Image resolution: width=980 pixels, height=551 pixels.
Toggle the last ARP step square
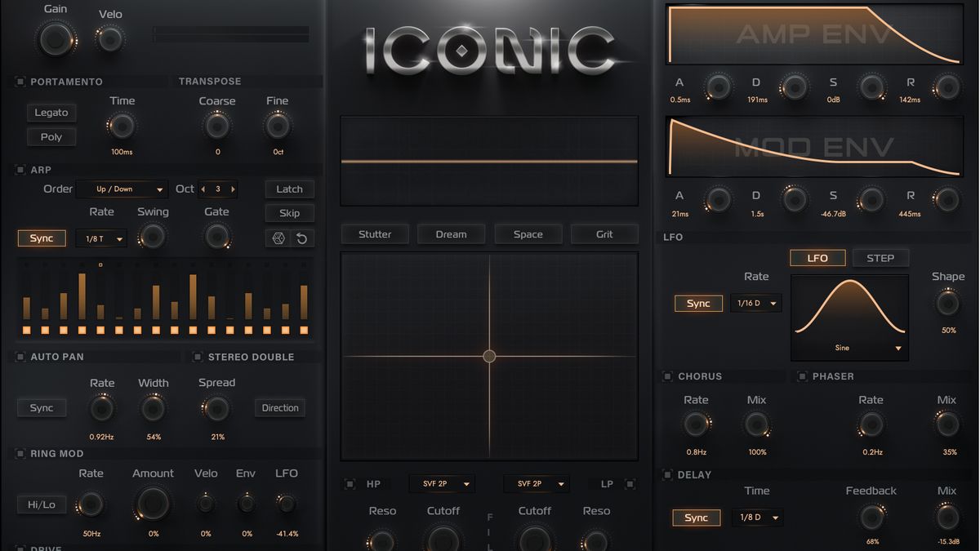(x=304, y=330)
